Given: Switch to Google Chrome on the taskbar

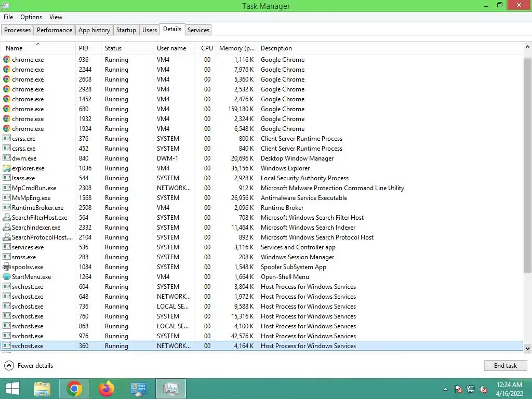Looking at the screenshot, I should click(74, 389).
